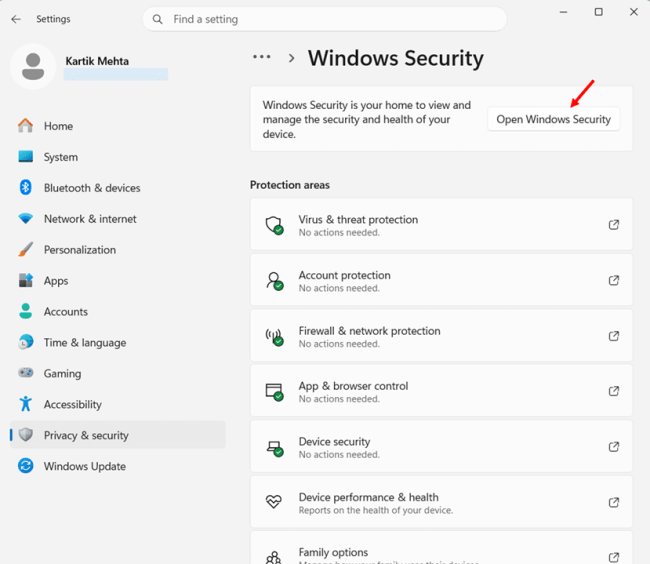The width and height of the screenshot is (650, 564).
Task: Click the Windows Update sync icon
Action: pos(25,466)
